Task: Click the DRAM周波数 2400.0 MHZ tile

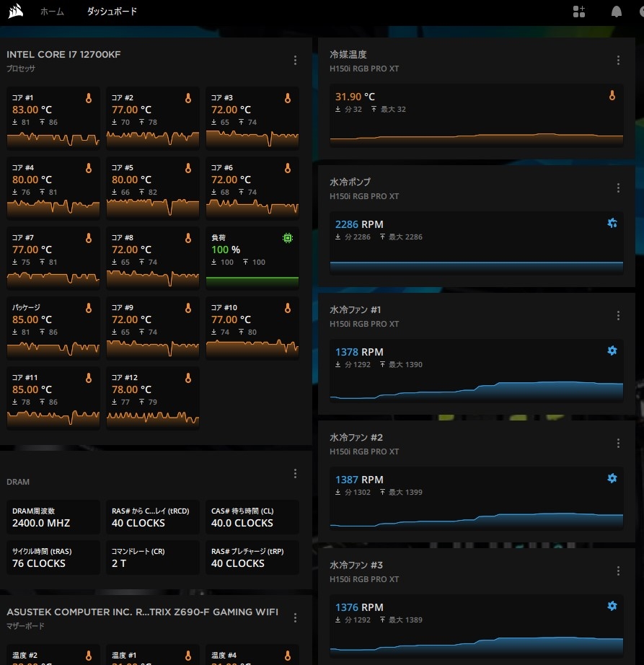Action: pyautogui.click(x=53, y=517)
